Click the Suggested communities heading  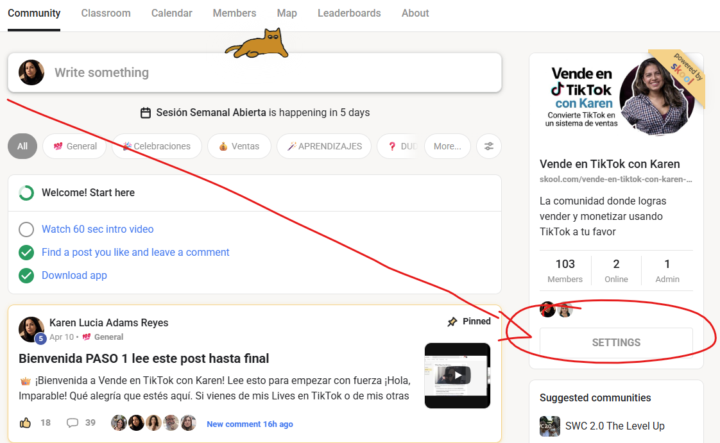pyautogui.click(x=595, y=398)
